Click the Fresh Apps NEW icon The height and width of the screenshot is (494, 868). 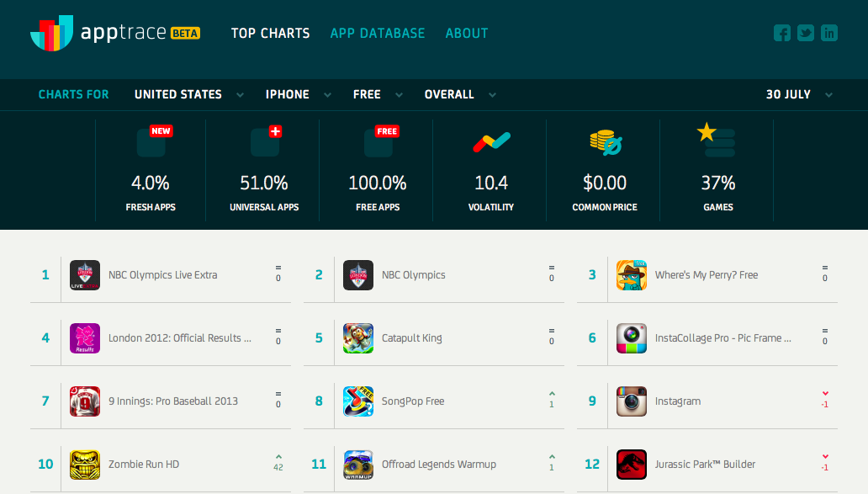click(x=155, y=141)
